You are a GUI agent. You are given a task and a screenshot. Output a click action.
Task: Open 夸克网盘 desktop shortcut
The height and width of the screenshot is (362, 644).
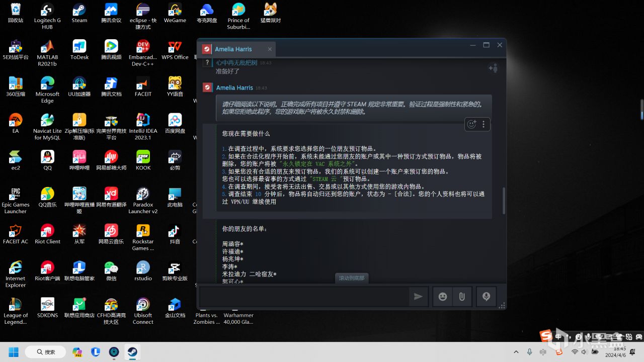[x=207, y=13]
